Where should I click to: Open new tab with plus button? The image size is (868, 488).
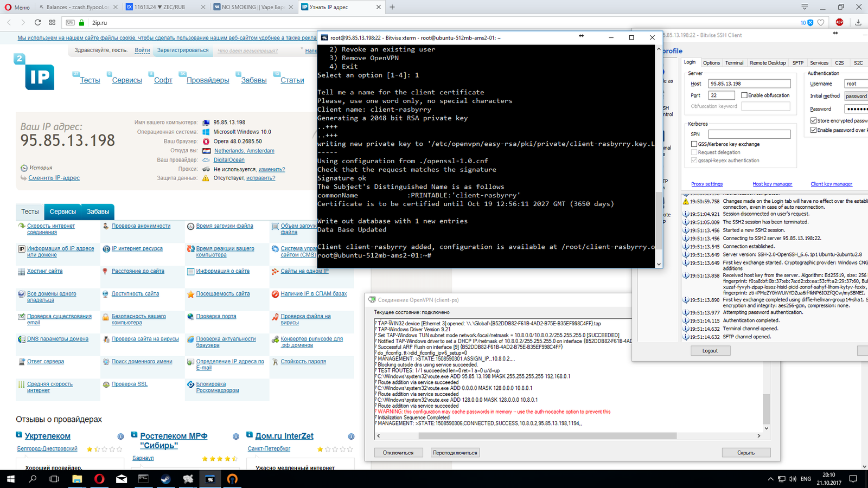click(392, 7)
